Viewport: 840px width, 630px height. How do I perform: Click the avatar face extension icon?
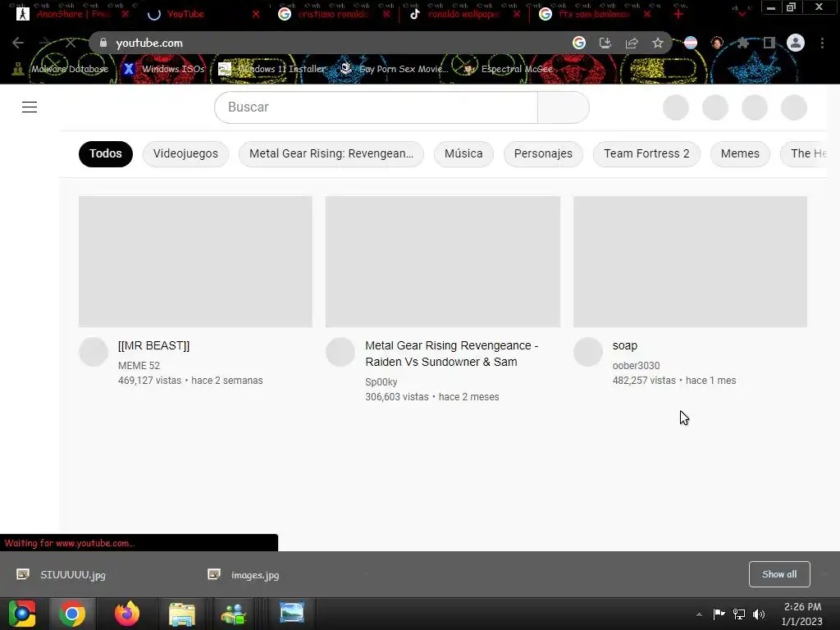[717, 43]
